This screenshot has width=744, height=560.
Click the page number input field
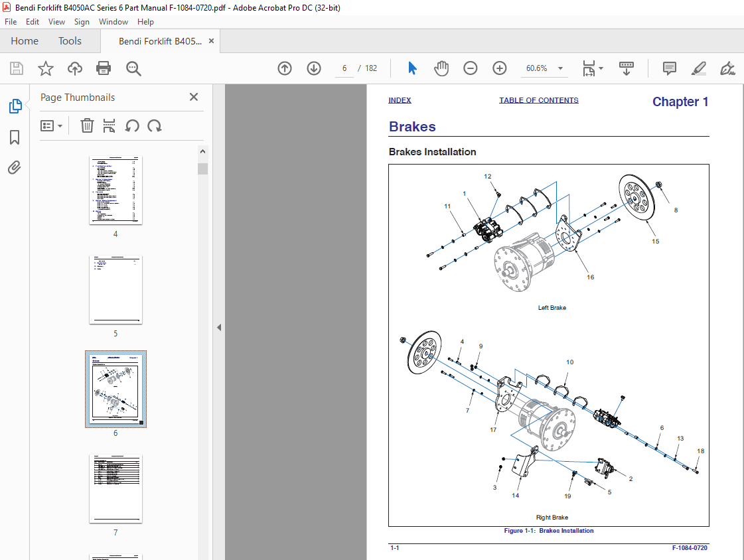pyautogui.click(x=344, y=68)
